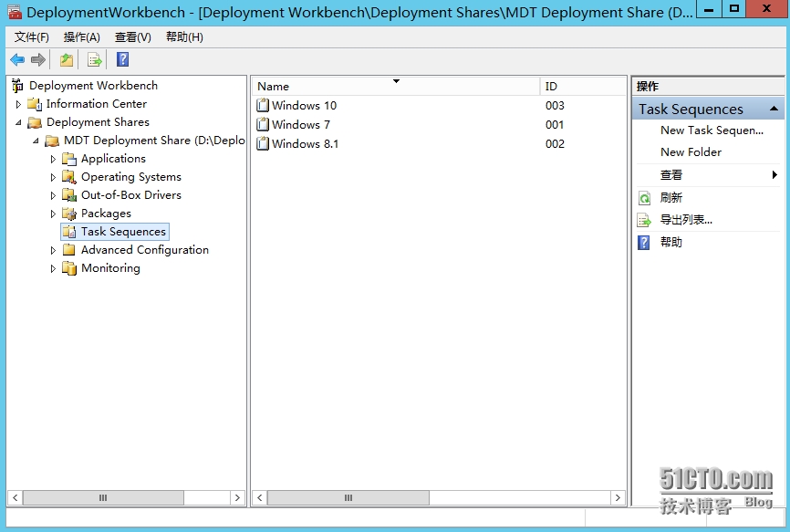Collapse the Task Sequences actions section

[774, 109]
